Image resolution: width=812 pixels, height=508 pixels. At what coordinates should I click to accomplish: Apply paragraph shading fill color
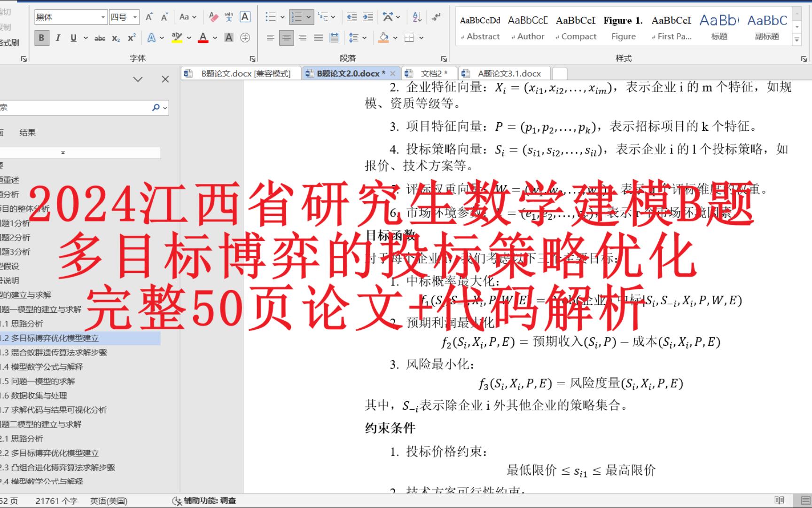pyautogui.click(x=383, y=38)
